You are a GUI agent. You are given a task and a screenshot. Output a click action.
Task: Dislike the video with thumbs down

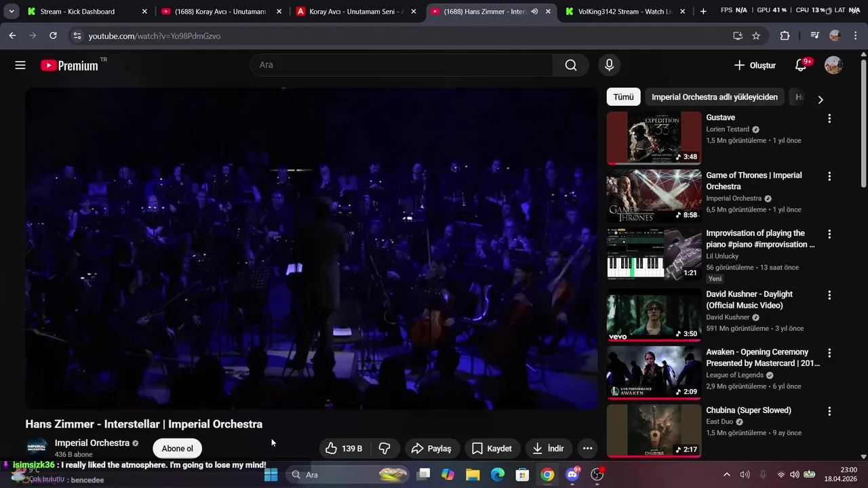coord(384,448)
